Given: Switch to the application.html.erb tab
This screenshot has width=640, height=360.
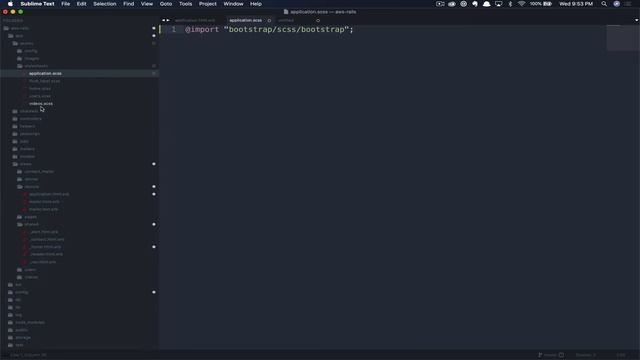Looking at the screenshot, I should click(x=195, y=20).
